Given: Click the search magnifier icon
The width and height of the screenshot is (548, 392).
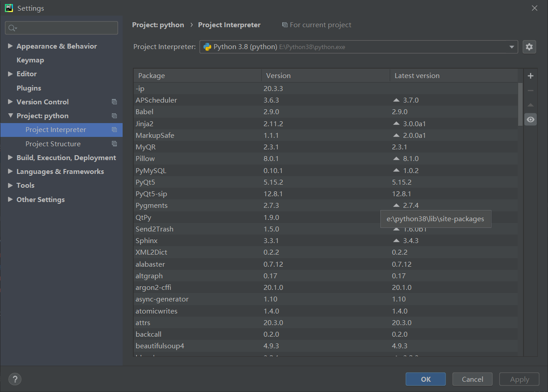Looking at the screenshot, I should (x=12, y=28).
